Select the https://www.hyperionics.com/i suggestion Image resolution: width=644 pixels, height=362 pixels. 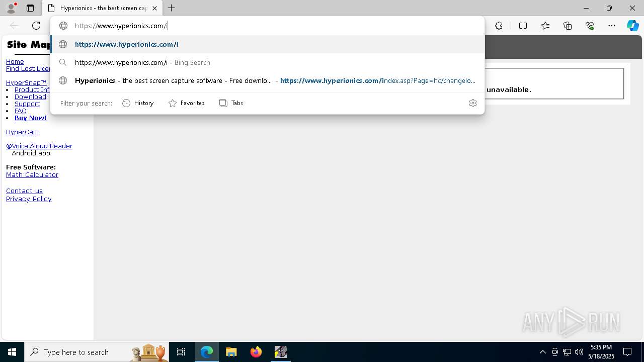tap(267, 44)
